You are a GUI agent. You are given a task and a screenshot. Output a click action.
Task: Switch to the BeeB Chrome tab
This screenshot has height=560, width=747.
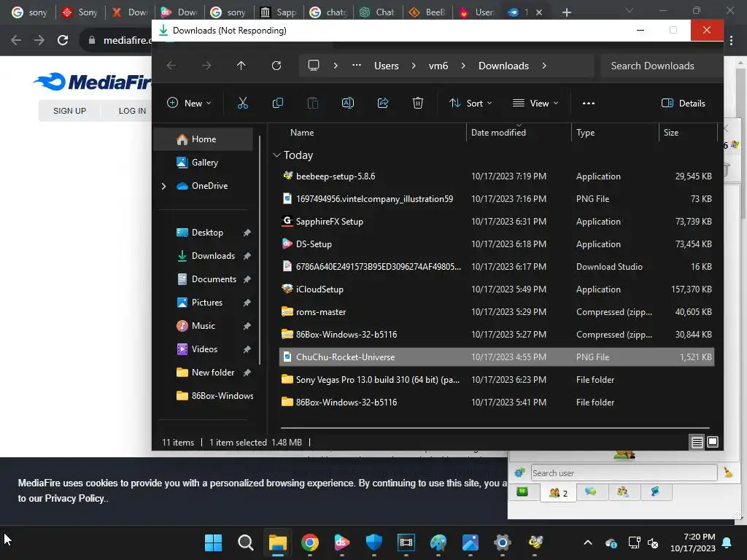427,12
